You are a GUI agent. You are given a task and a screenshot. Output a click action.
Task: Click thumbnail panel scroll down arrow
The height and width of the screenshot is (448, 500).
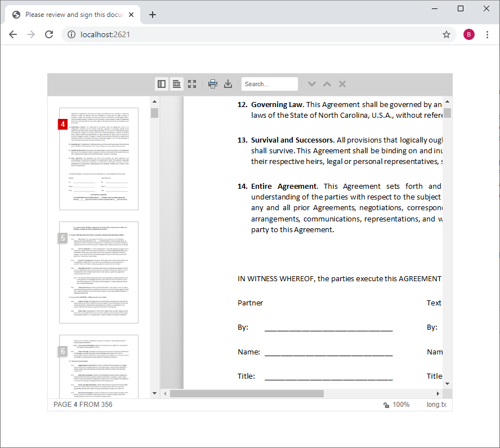coord(155,393)
